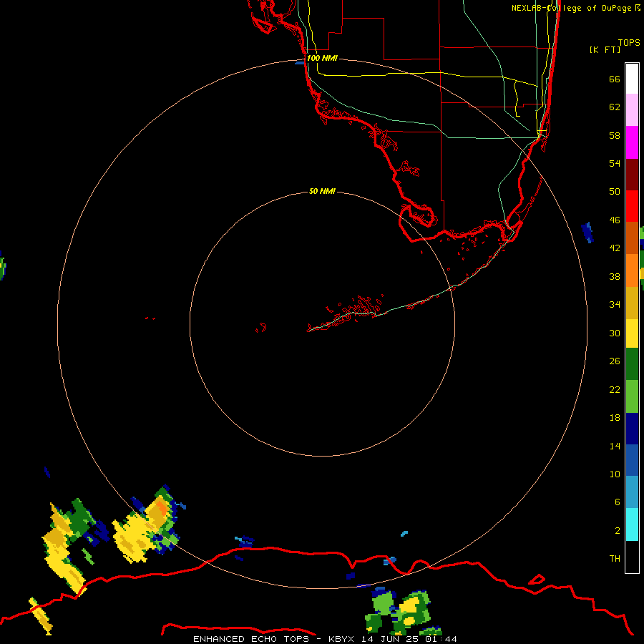Click the '14 JUN 25 01:44' timestamp

coord(409,639)
